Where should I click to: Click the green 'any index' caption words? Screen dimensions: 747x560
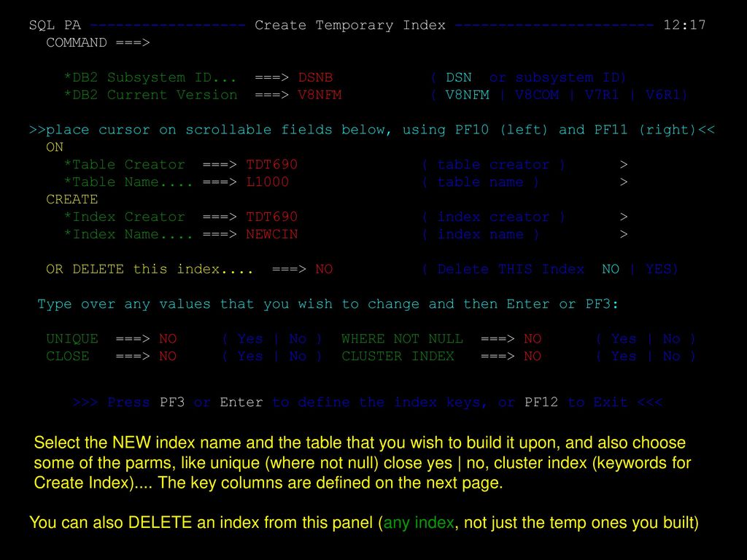419,522
